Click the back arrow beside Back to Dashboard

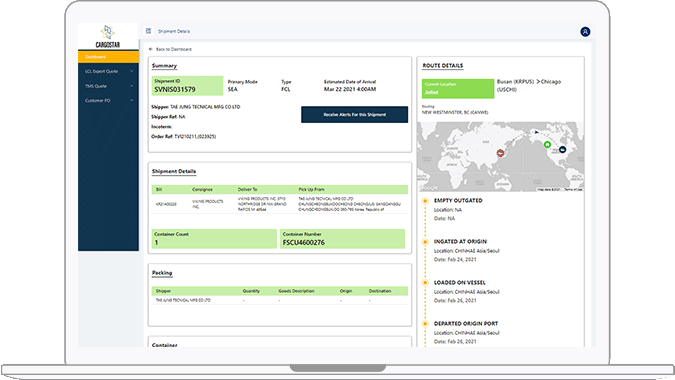[x=150, y=49]
